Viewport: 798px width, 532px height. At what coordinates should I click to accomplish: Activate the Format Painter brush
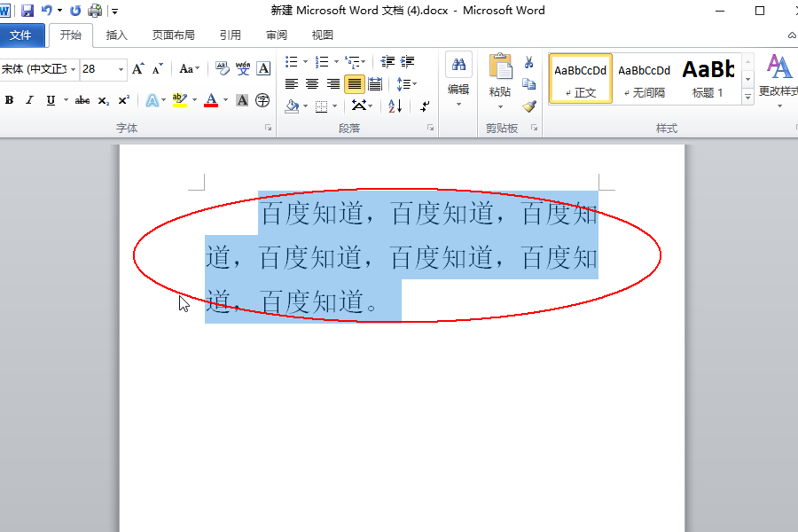(529, 106)
